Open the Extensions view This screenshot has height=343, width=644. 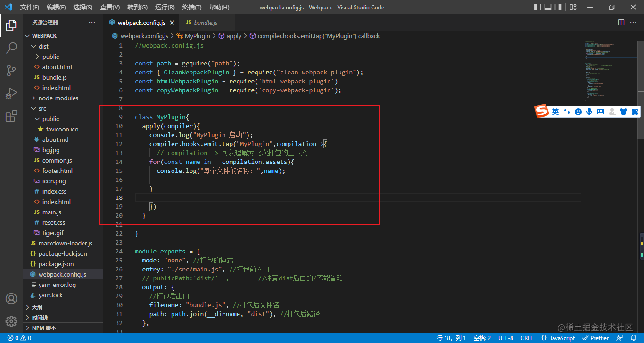[11, 116]
